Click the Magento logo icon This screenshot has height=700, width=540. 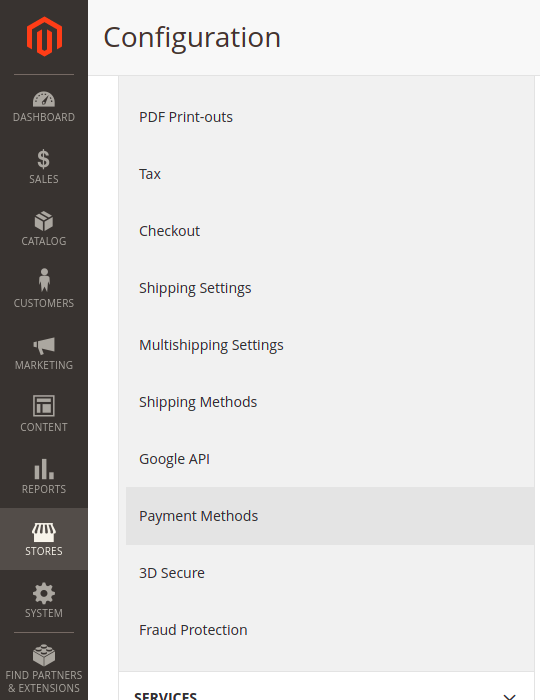(x=44, y=37)
